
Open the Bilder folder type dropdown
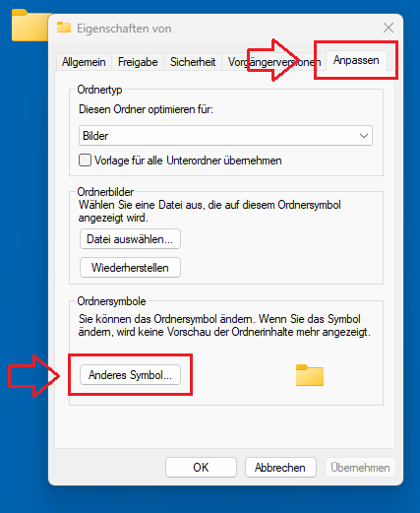[225, 136]
